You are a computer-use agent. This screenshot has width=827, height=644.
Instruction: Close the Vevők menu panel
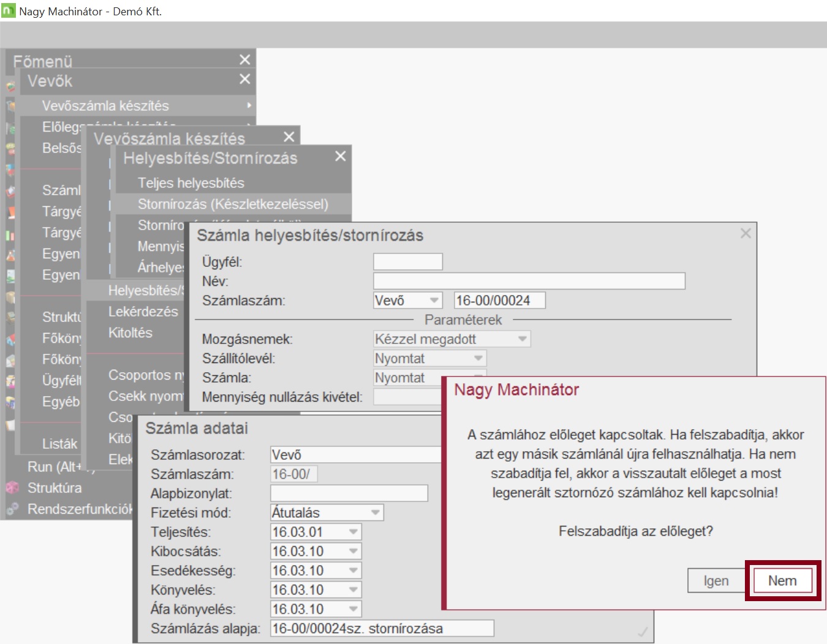[x=245, y=79]
